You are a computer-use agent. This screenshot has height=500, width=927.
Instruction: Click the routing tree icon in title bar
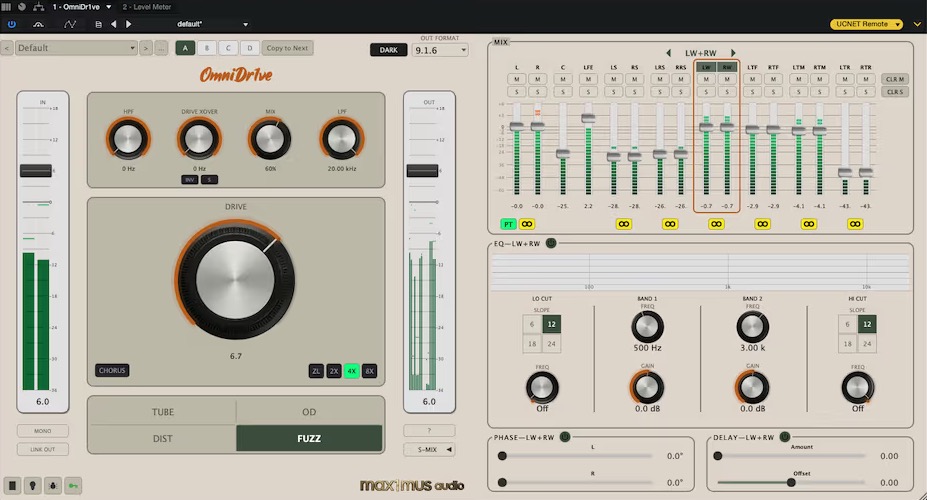click(x=38, y=7)
